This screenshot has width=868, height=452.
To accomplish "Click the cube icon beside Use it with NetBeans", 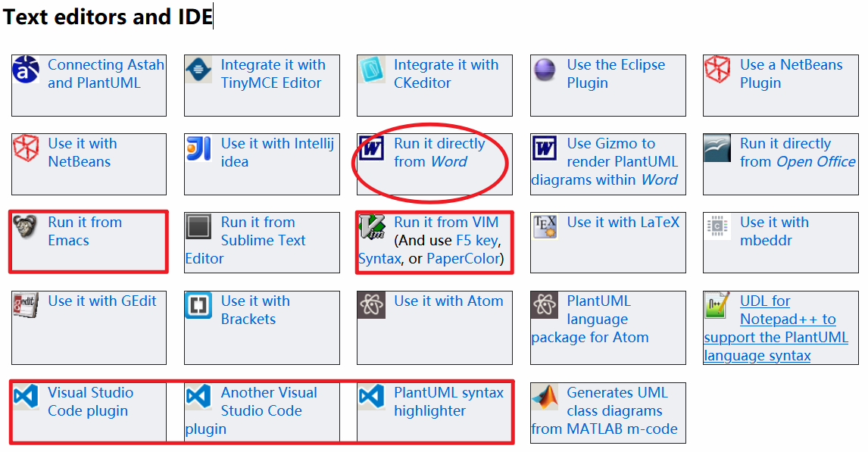I will tap(26, 148).
